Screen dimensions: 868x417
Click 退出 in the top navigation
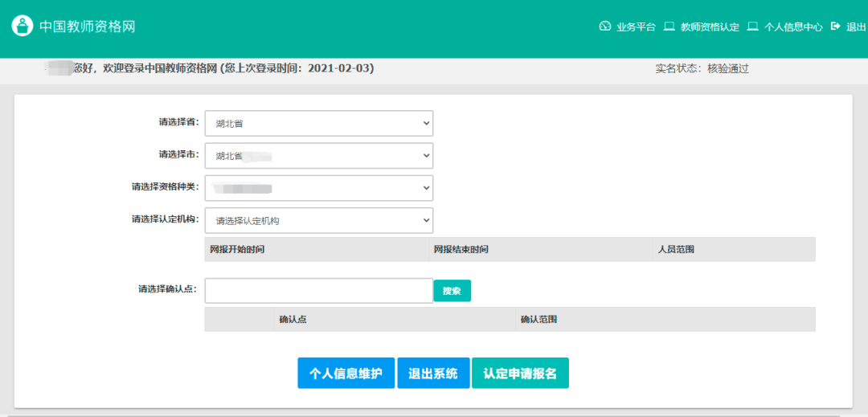point(856,27)
